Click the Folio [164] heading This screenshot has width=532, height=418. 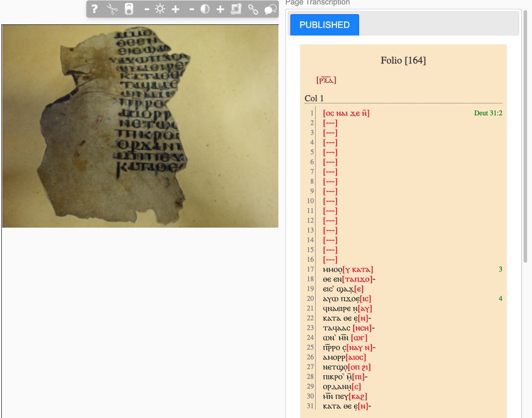[403, 60]
